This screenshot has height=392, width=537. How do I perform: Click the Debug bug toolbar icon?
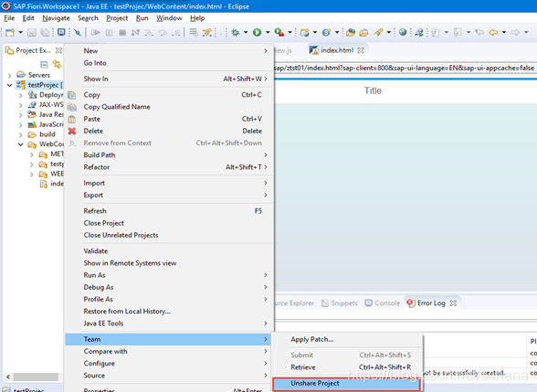[236, 33]
